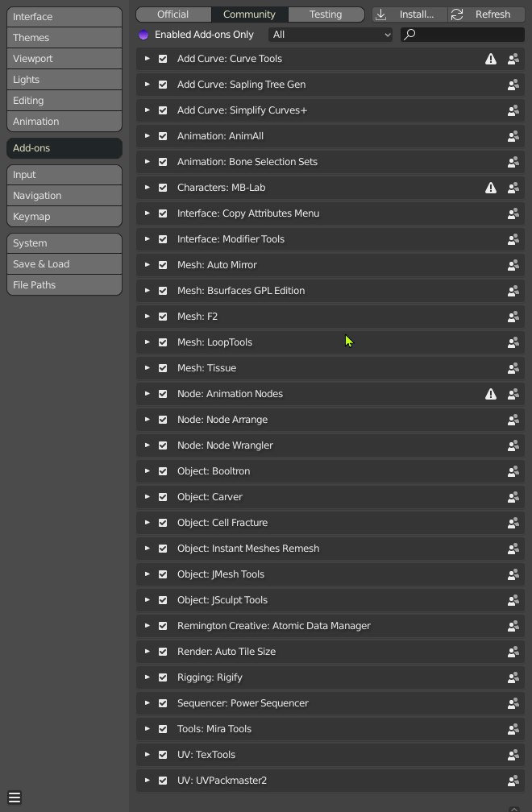This screenshot has width=532, height=812.
Task: Disable the Node Wrangler checkbox
Action: click(163, 445)
